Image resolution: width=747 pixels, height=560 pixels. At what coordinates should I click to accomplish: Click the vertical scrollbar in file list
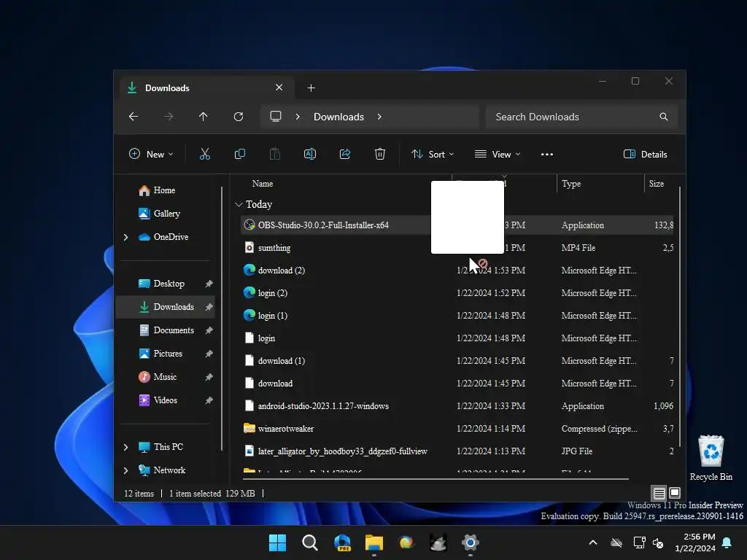[679, 316]
